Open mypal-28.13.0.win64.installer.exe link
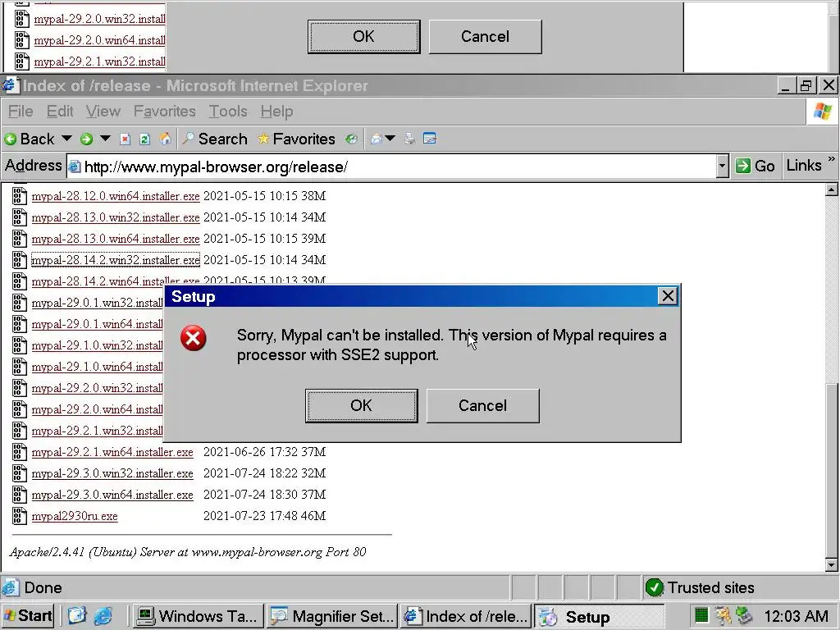 pyautogui.click(x=115, y=239)
